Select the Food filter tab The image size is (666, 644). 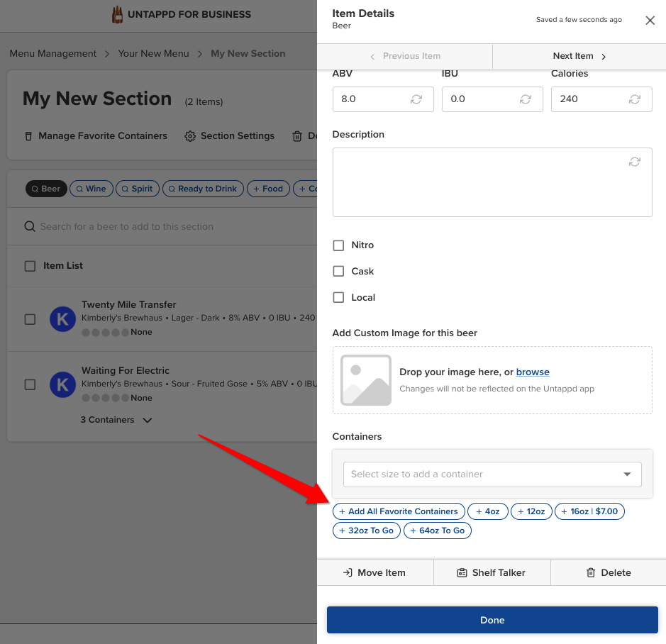pos(268,189)
